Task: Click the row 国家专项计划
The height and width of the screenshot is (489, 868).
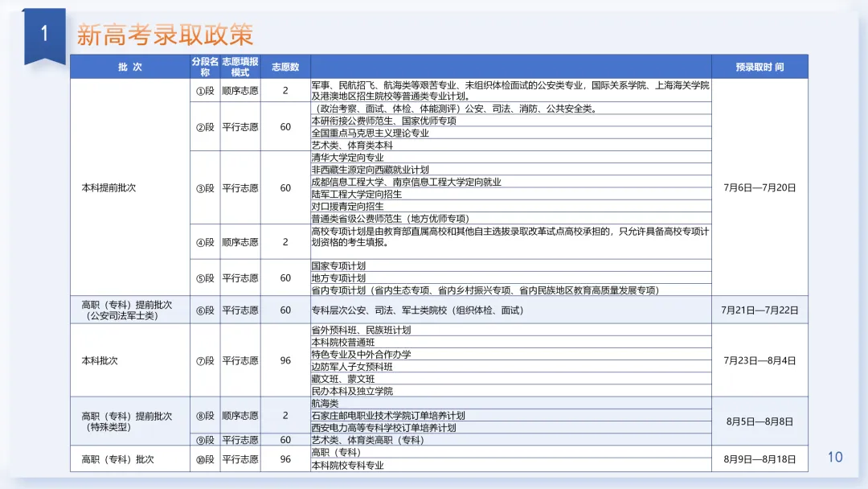Action: [x=511, y=265]
